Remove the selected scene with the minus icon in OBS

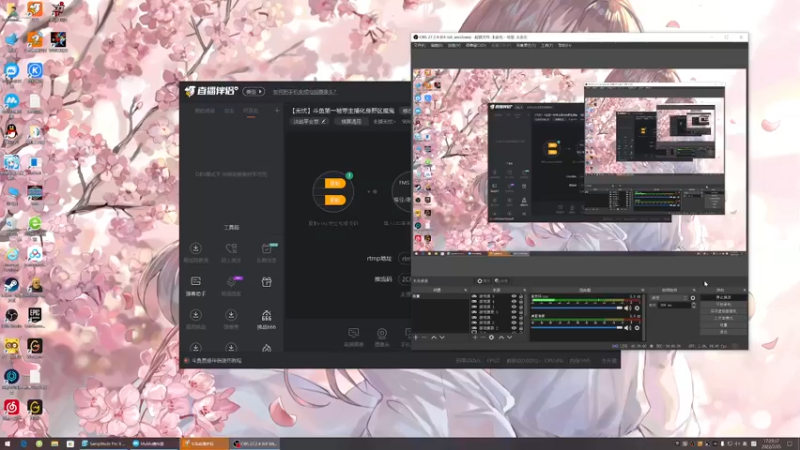pyautogui.click(x=424, y=338)
